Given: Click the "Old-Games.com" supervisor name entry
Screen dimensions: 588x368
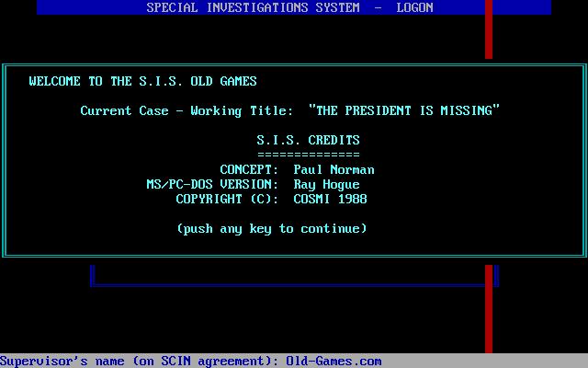Looking at the screenshot, I should (x=334, y=362).
